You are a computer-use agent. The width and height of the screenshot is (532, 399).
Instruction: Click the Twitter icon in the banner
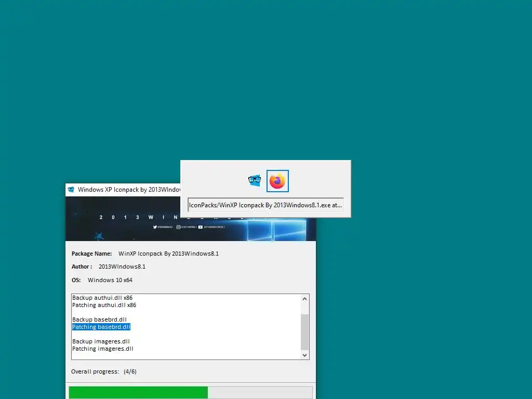pos(155,227)
